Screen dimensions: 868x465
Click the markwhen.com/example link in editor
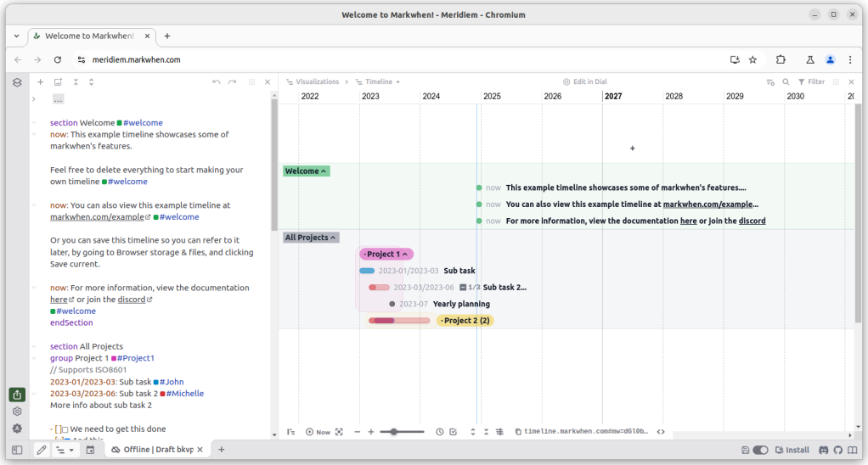[97, 216]
